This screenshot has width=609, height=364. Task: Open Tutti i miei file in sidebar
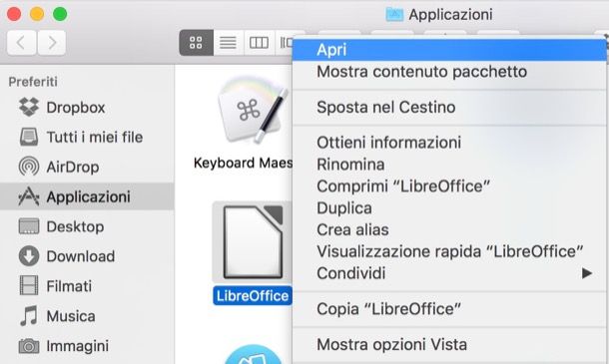[x=81, y=137]
